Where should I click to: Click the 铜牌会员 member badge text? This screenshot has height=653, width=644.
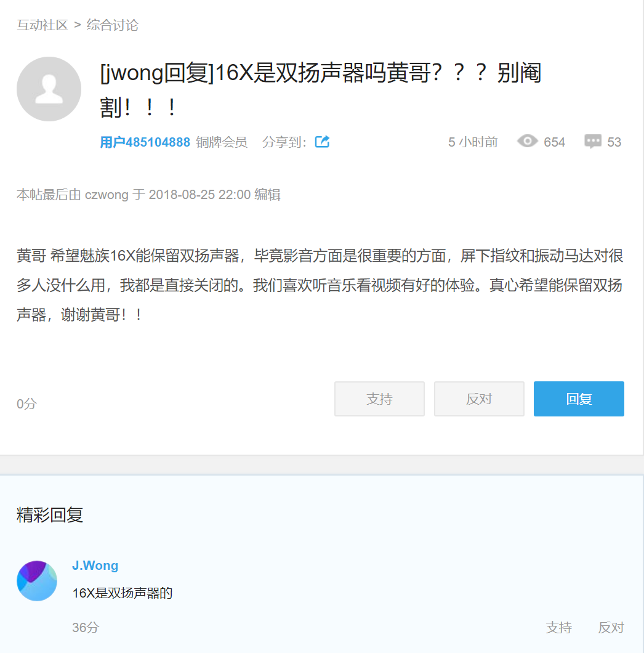click(x=222, y=142)
